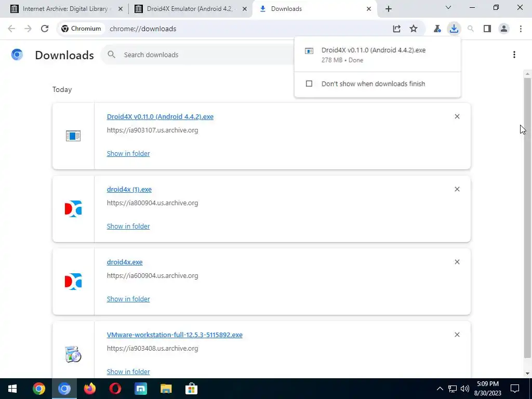
Task: Show VMware-workstation file in folder
Action: 128,371
